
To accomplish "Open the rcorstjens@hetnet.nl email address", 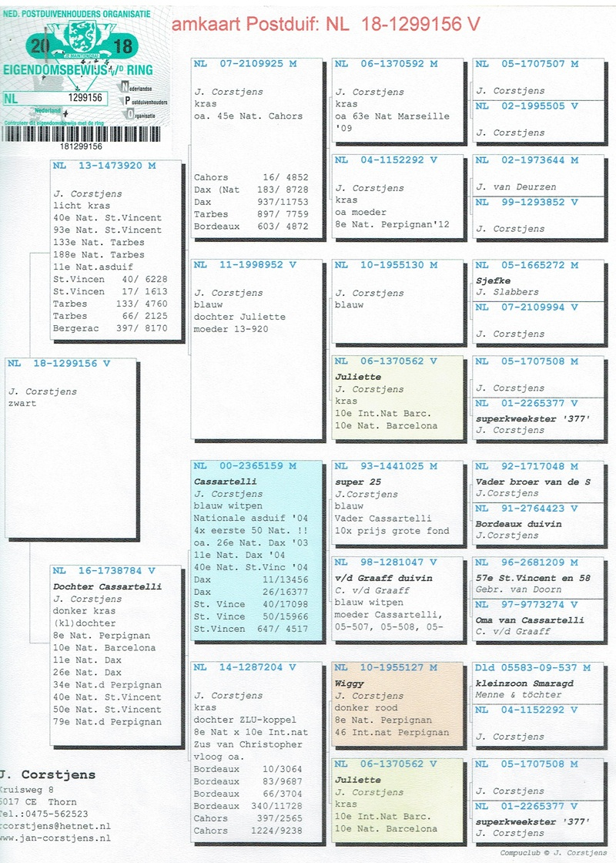I will pyautogui.click(x=54, y=825).
